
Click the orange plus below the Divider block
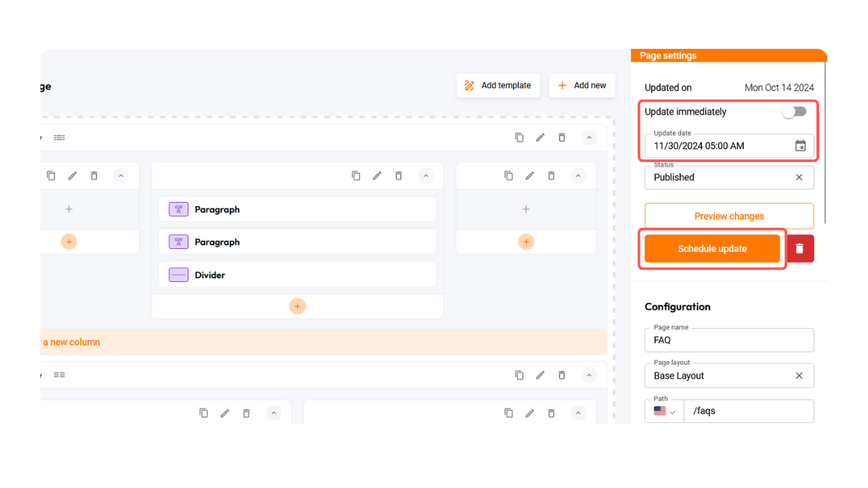[297, 306]
